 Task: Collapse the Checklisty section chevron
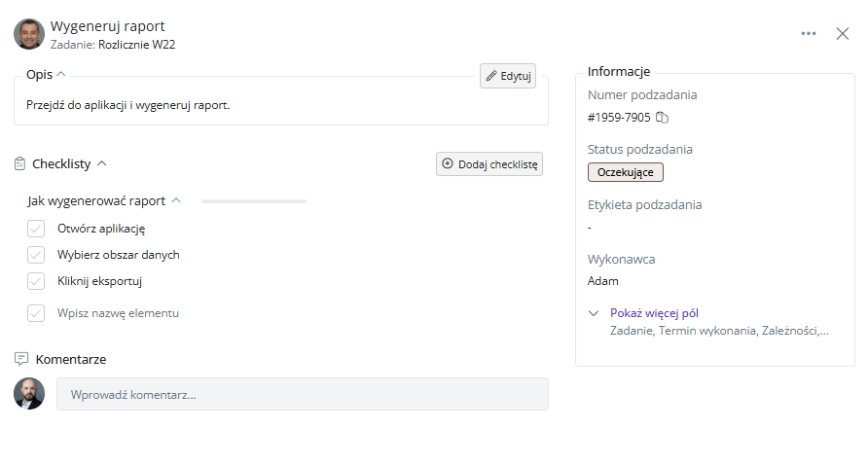click(102, 163)
